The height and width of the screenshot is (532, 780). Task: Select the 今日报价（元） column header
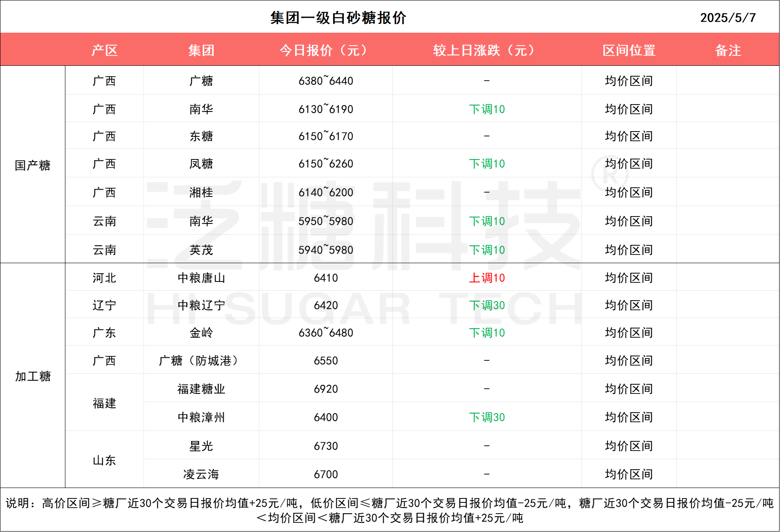coord(326,50)
